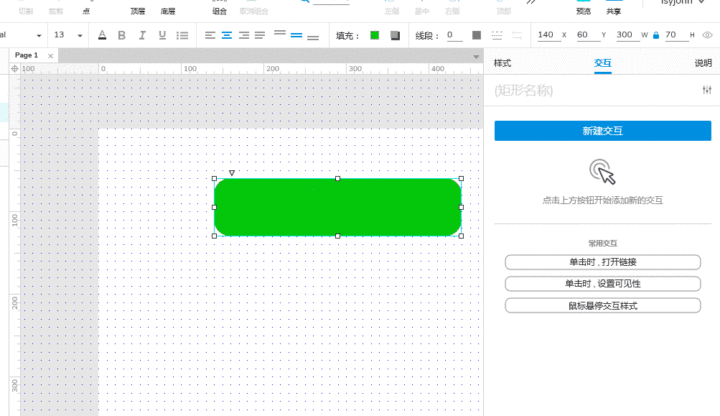Image resolution: width=720 pixels, height=416 pixels.
Task: Choose the line pattern style icon
Action: [497, 35]
